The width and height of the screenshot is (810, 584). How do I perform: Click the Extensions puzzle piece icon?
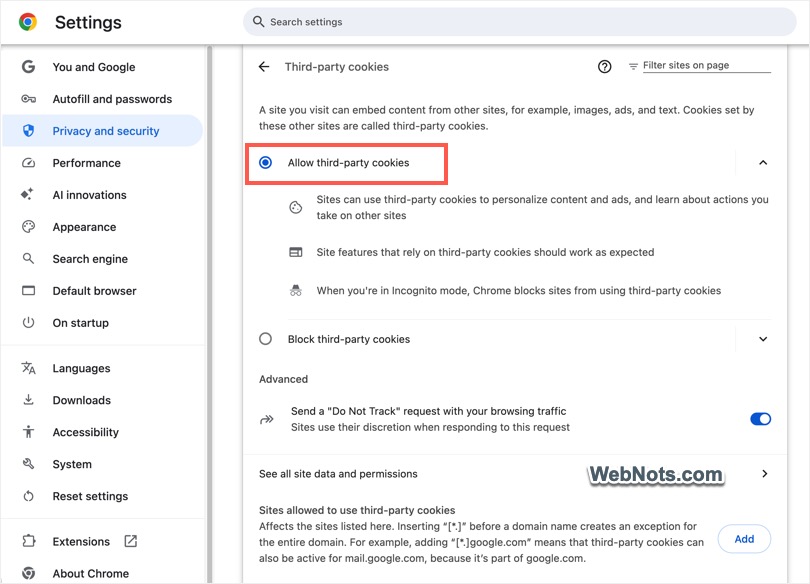tap(28, 541)
